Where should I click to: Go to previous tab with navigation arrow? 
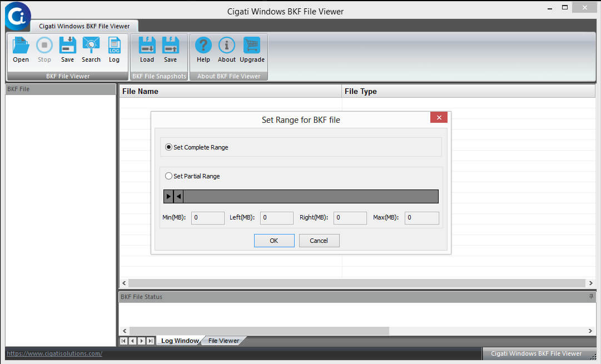pos(133,341)
